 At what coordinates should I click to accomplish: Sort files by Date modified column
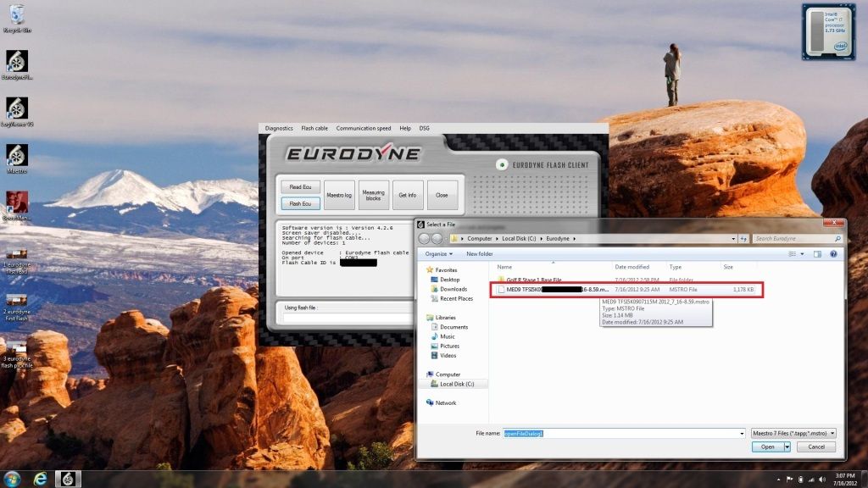point(632,267)
